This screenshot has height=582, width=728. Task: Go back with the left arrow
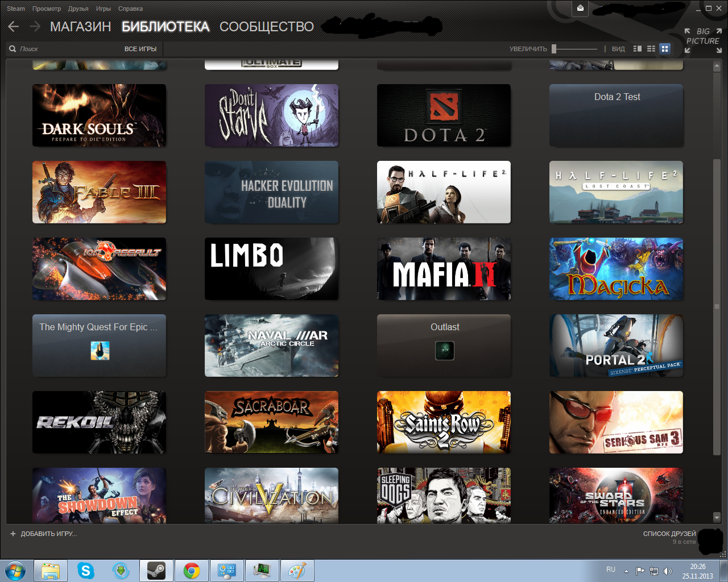(x=14, y=26)
